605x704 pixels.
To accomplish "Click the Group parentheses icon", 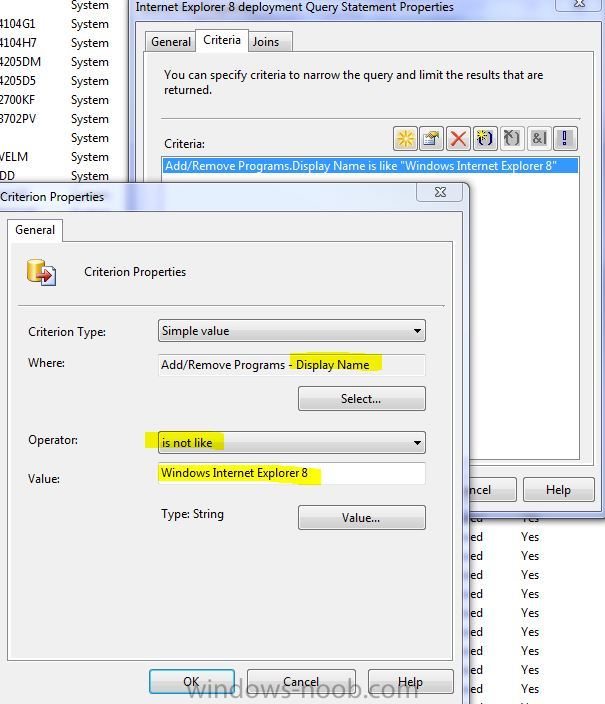I will point(485,138).
